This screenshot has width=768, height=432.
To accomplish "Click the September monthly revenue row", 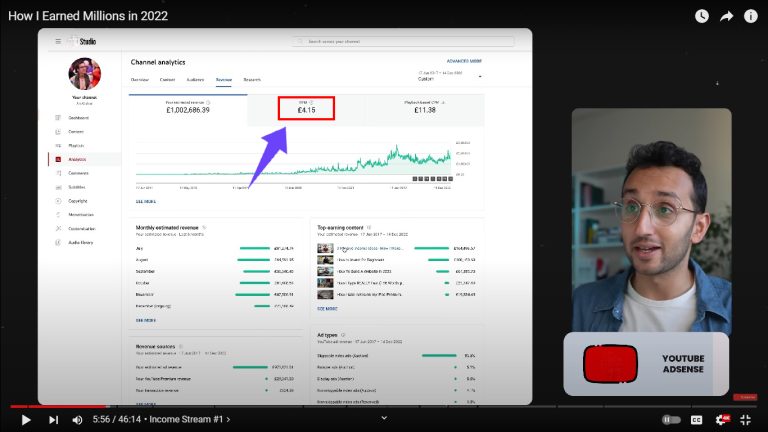I will click(x=215, y=271).
